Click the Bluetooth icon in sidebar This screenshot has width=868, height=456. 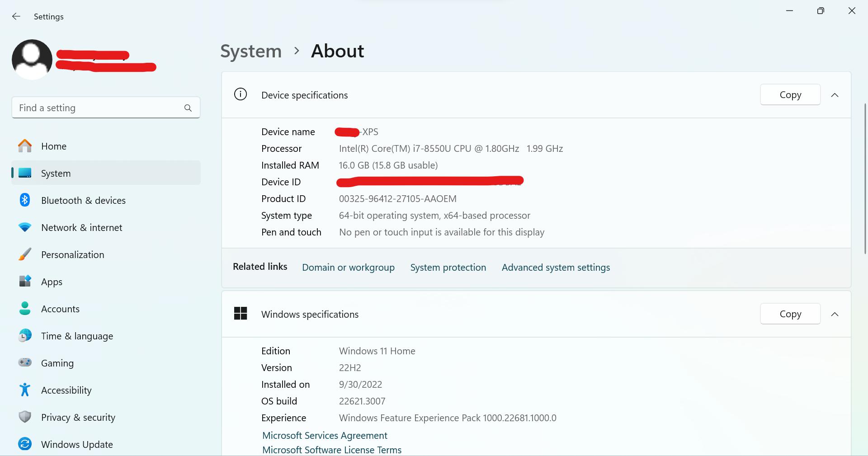[25, 200]
